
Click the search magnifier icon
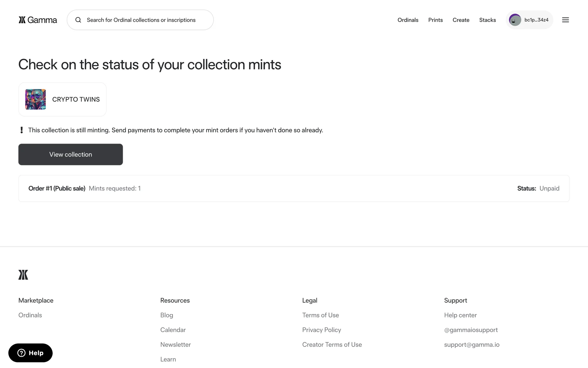coord(78,20)
